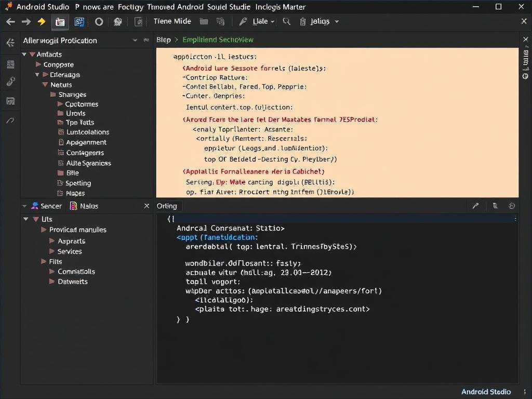Click the blue grid icon in toolbar
This screenshot has width=532, height=399.
click(x=79, y=22)
